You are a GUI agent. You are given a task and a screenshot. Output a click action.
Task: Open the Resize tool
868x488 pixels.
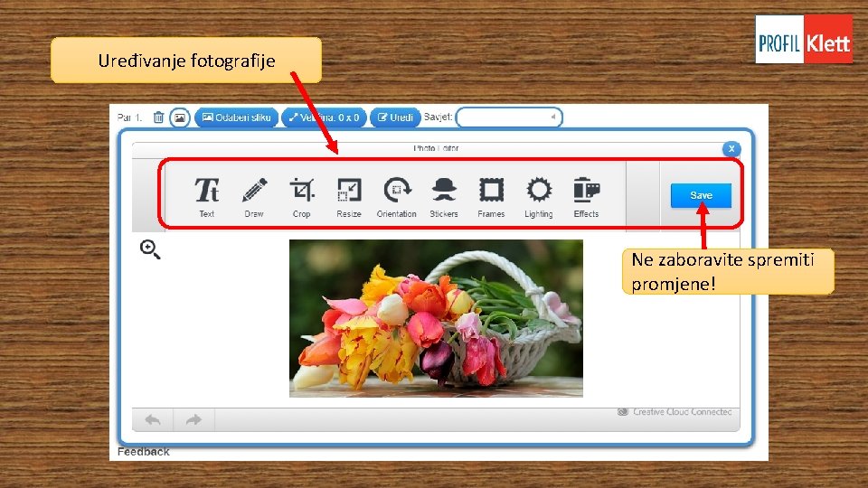pos(349,197)
